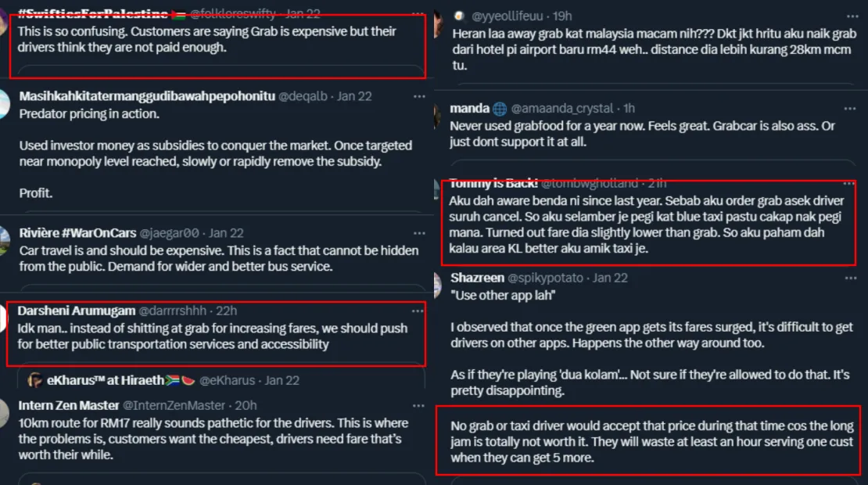Image resolution: width=868 pixels, height=485 pixels.
Task: Visit the @jaegar00 handle
Action: pyautogui.click(x=169, y=233)
